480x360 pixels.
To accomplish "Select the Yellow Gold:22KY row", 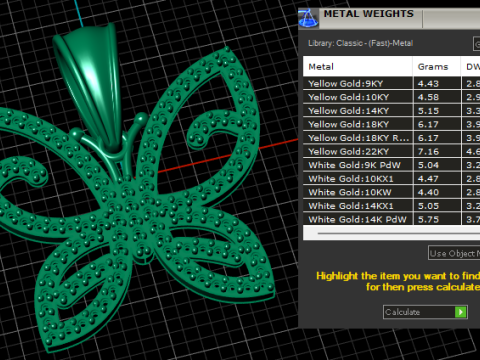I will (392, 152).
